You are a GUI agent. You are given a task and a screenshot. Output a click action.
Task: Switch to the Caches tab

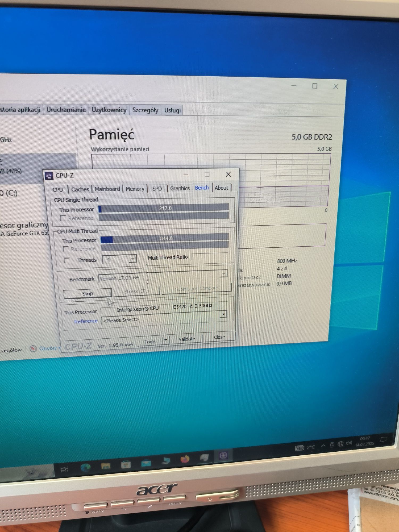(80, 189)
